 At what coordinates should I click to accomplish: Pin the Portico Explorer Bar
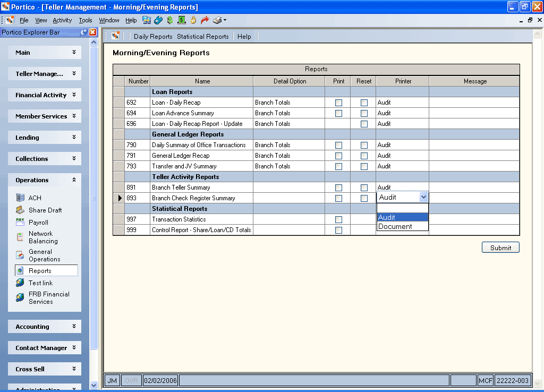(83, 32)
